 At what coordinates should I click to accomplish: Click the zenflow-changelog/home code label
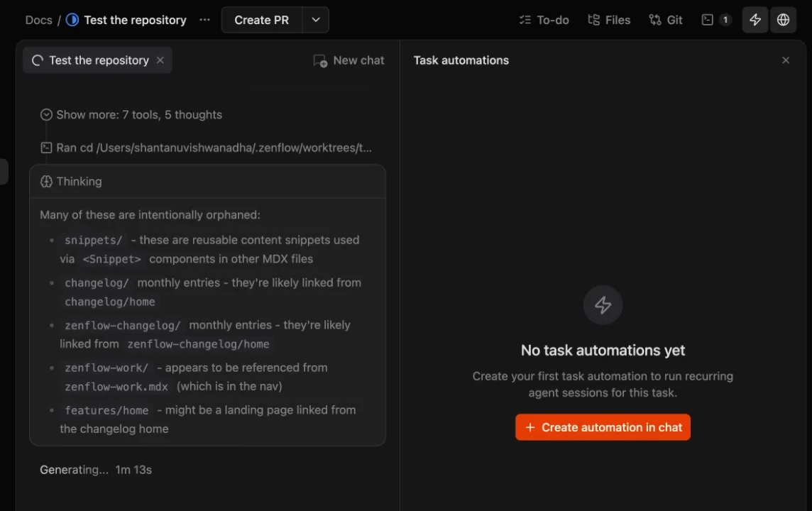[x=198, y=344]
